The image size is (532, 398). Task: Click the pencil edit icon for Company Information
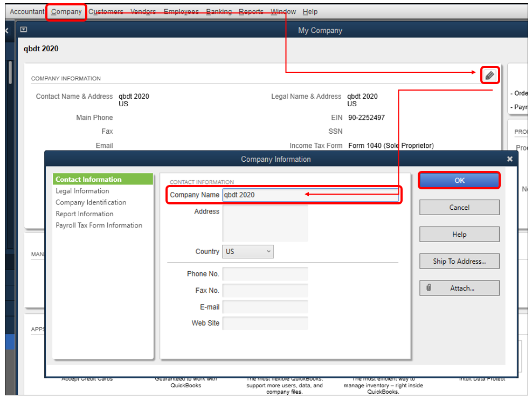pos(489,75)
